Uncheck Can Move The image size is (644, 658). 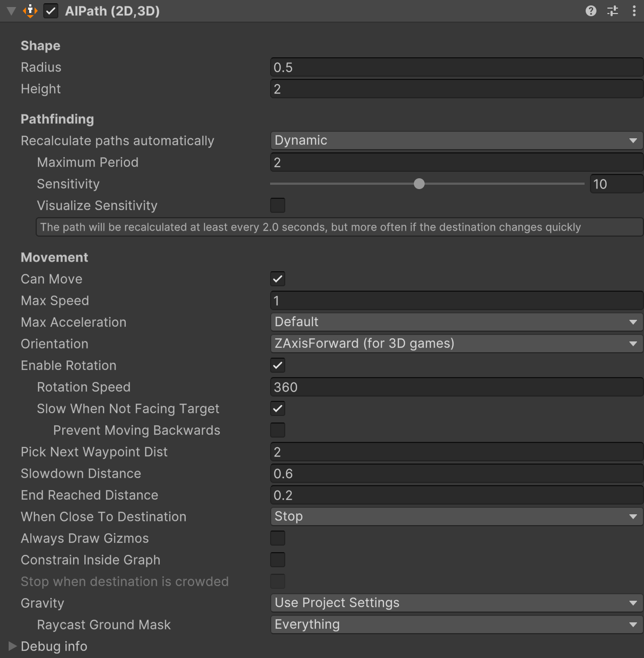277,279
